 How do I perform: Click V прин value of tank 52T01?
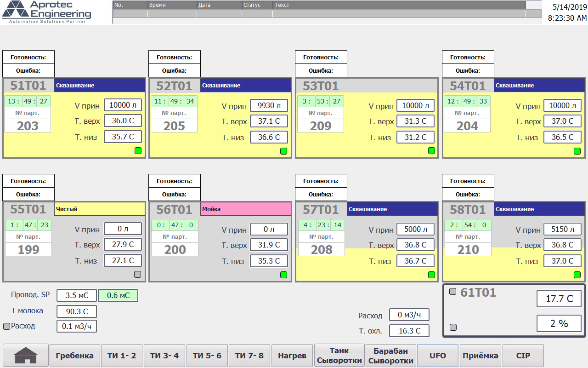point(269,105)
